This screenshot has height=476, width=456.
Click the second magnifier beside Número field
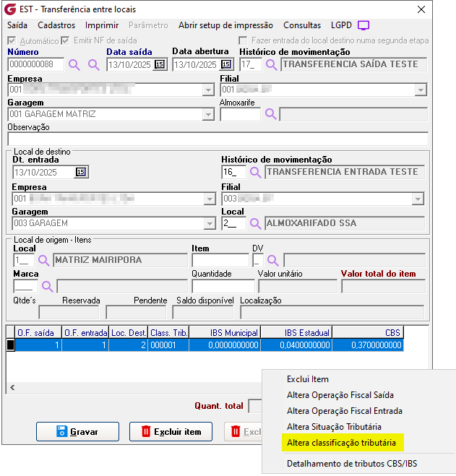tap(93, 65)
